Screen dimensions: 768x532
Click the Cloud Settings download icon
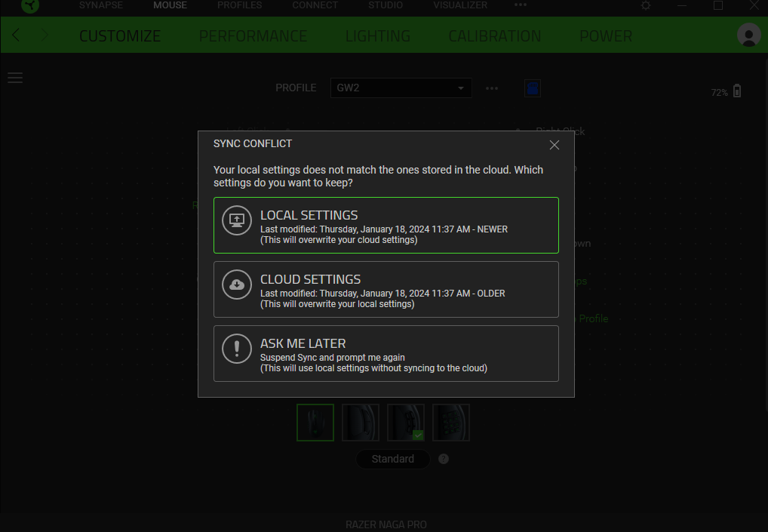pos(237,284)
